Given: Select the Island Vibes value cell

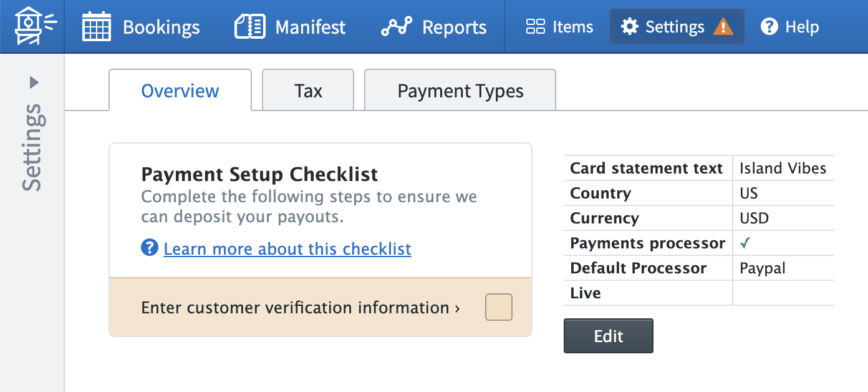Looking at the screenshot, I should pyautogui.click(x=783, y=168).
